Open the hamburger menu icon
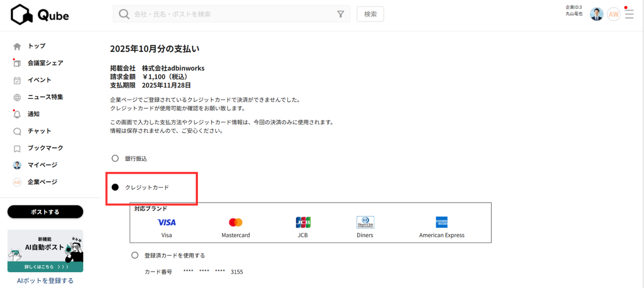This screenshot has width=644, height=288. (x=629, y=14)
